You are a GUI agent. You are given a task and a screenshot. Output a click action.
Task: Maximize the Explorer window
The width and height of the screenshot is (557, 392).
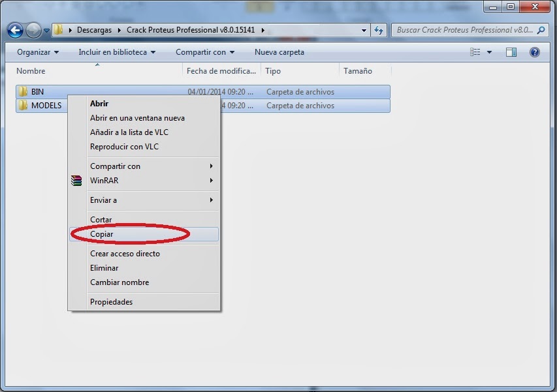coord(511,7)
